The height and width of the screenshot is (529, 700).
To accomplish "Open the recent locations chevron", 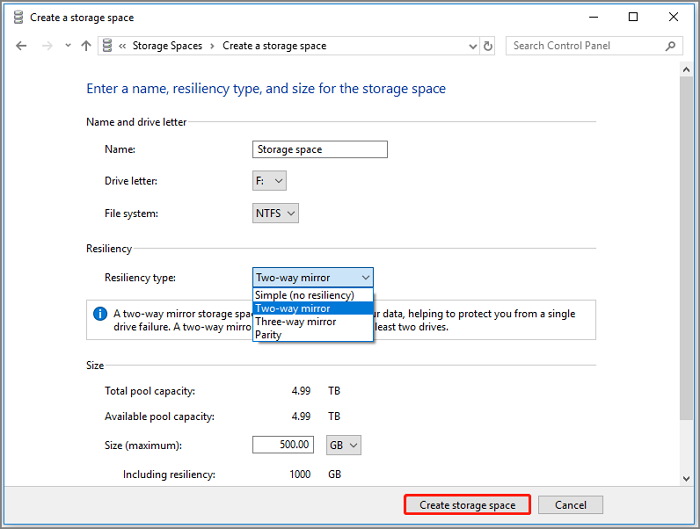I will 68,46.
